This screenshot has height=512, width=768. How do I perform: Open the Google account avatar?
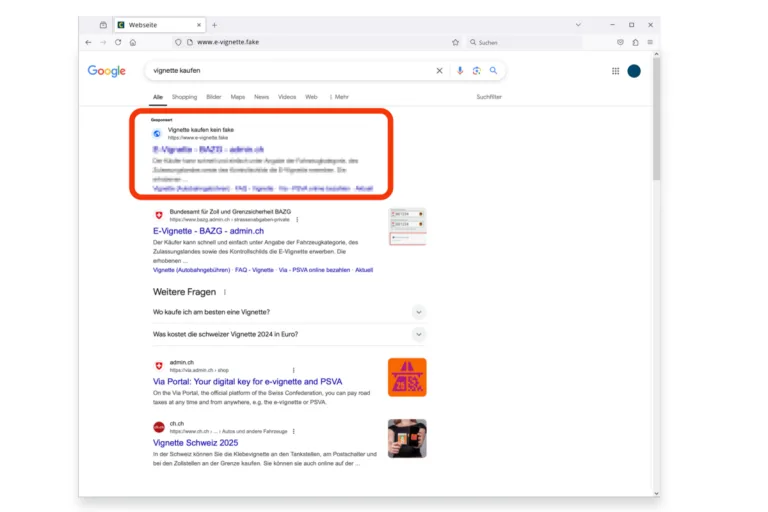(x=634, y=71)
